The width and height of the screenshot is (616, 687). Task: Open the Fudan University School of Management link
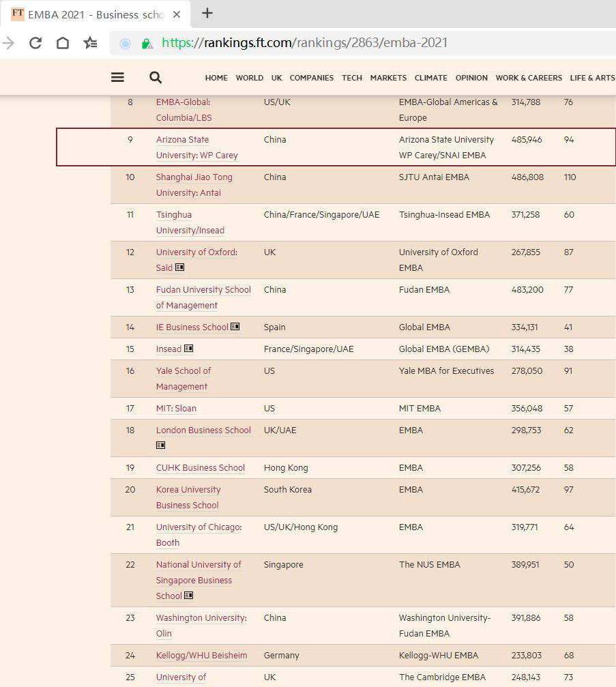pos(203,297)
